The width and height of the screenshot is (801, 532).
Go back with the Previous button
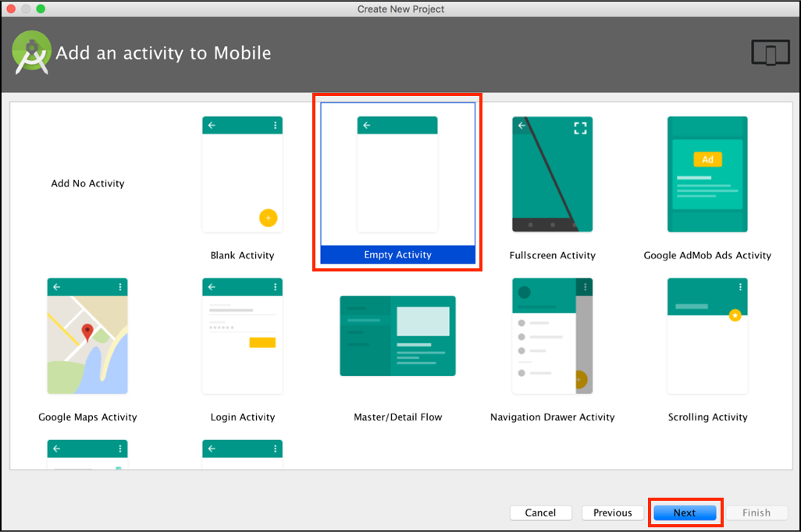612,512
